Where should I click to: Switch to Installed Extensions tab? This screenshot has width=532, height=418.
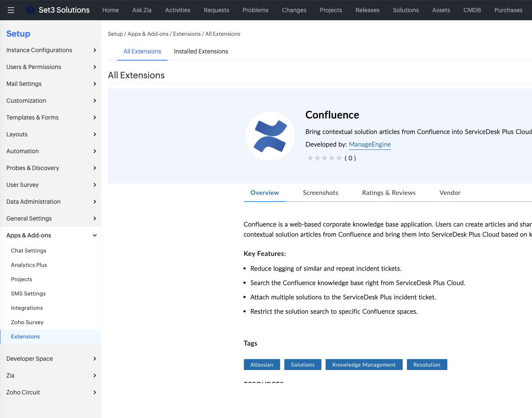coord(201,51)
